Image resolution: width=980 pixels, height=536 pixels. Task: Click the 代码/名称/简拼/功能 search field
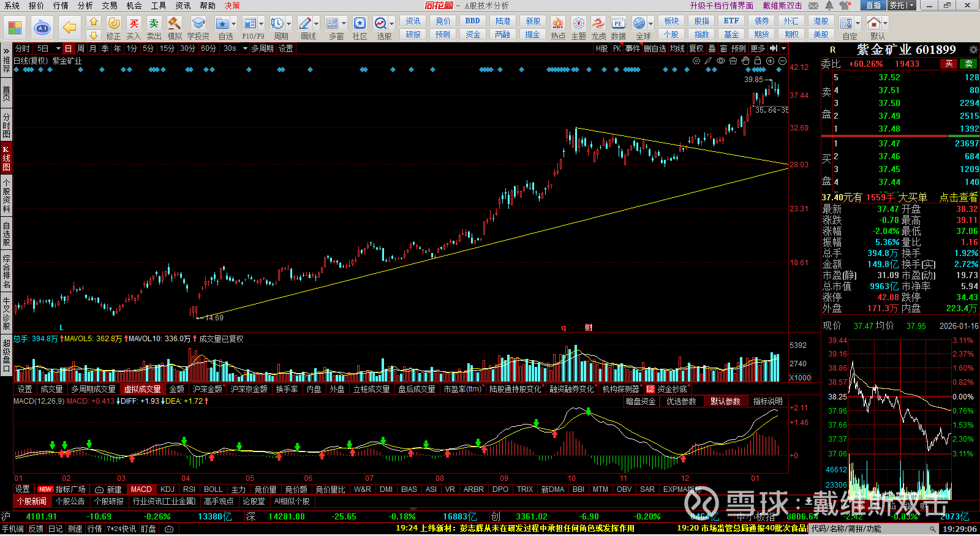pyautogui.click(x=875, y=529)
